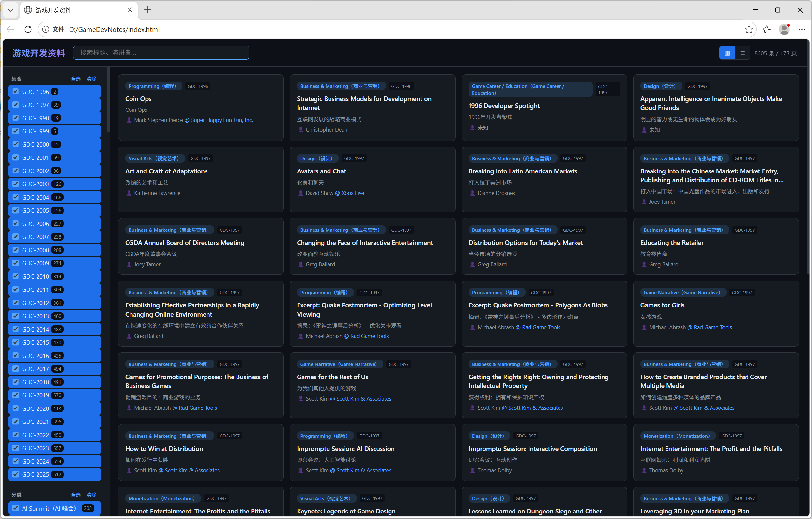Uncheck the GDC-2010 collection filter

[16, 276]
